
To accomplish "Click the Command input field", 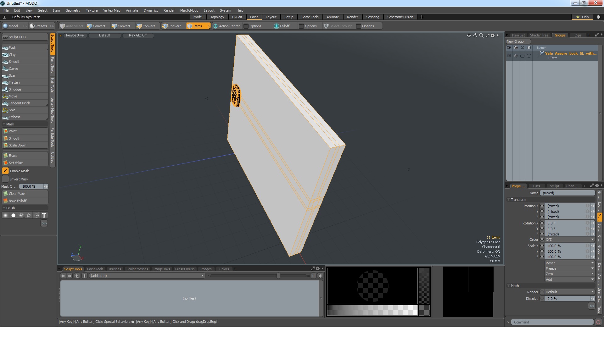I will click(x=552, y=322).
